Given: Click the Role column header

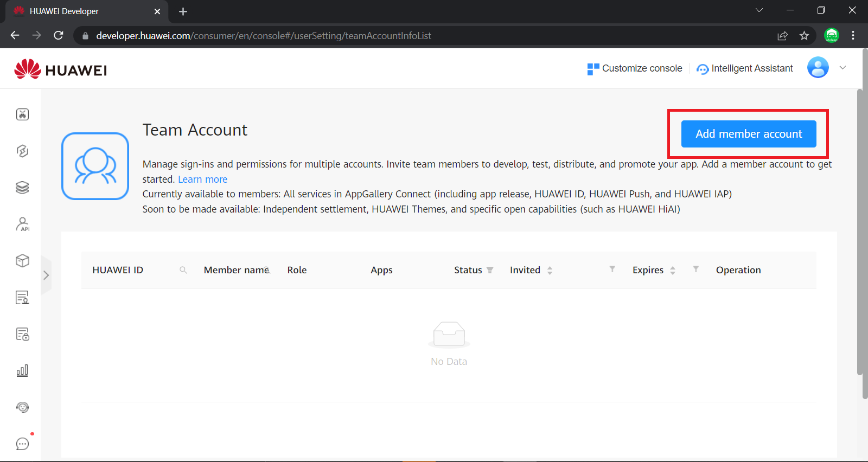Looking at the screenshot, I should 297,270.
